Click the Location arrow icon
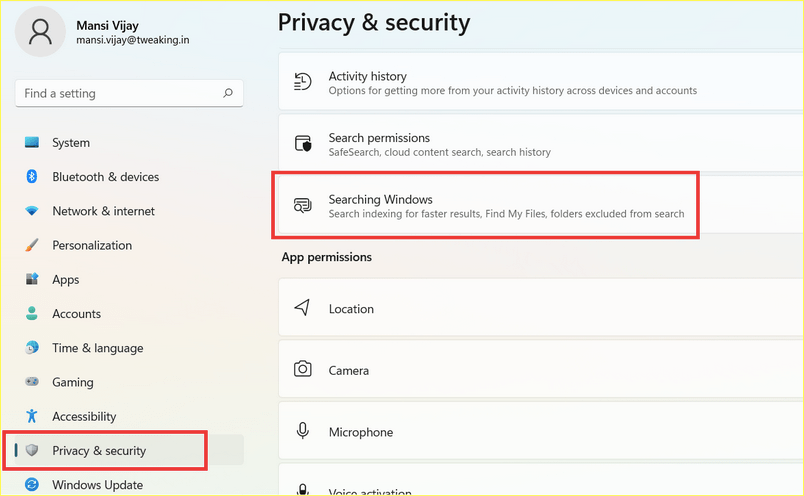Image resolution: width=804 pixels, height=496 pixels. [302, 308]
